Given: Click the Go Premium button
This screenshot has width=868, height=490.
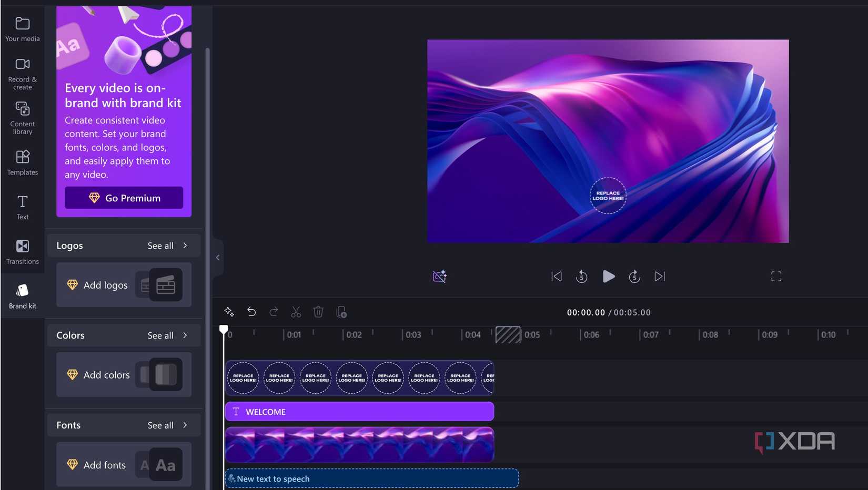Looking at the screenshot, I should click(123, 198).
